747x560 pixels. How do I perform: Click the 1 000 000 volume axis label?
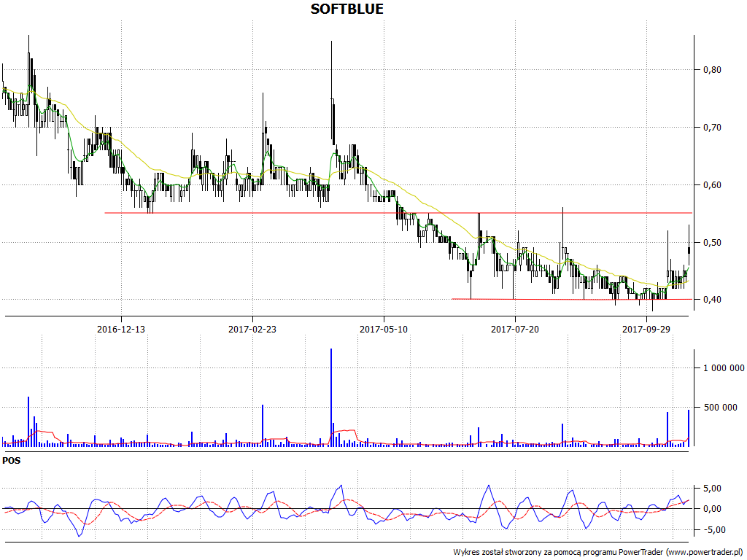pyautogui.click(x=719, y=368)
